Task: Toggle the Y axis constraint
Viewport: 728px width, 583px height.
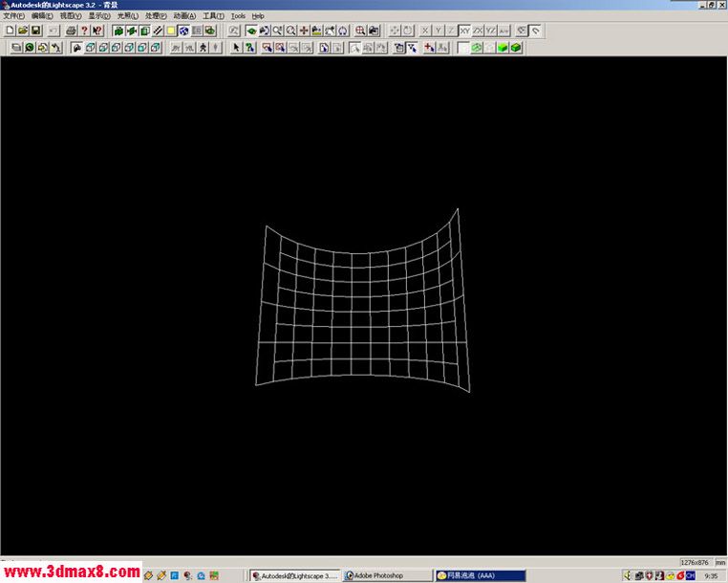Action: 438,31
